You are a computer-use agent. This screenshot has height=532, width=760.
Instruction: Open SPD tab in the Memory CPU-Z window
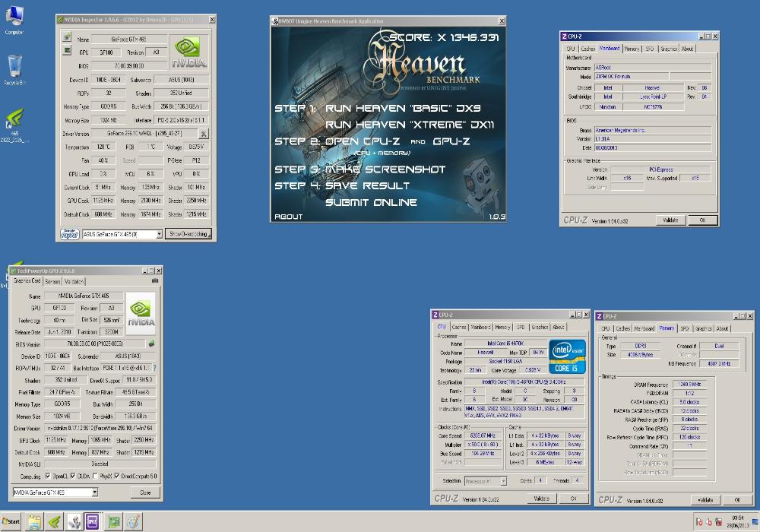[685, 328]
